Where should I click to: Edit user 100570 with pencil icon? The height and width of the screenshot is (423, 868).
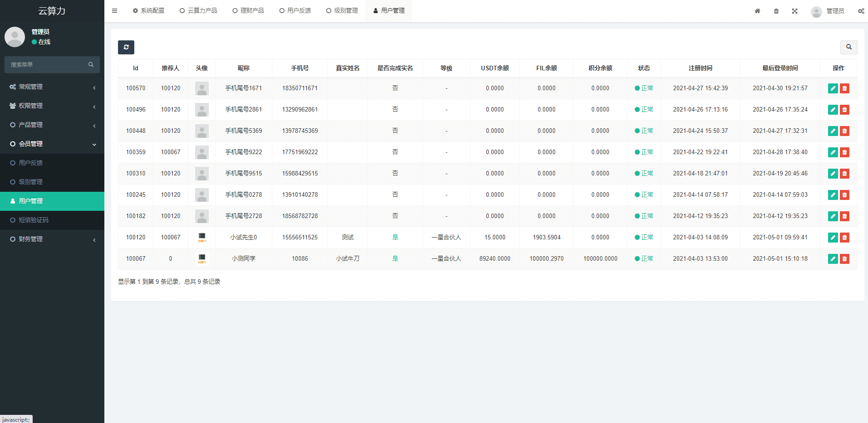coord(833,88)
